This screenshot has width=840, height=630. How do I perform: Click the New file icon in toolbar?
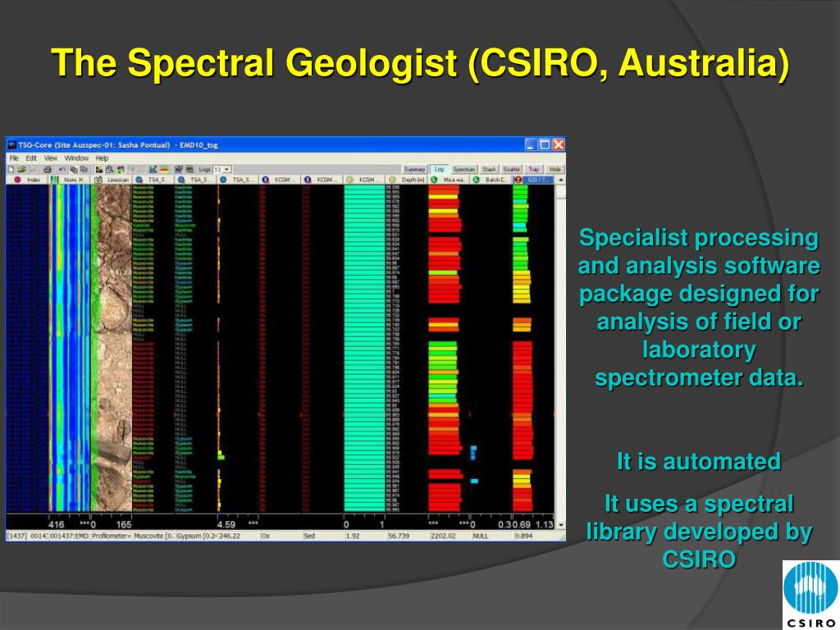pyautogui.click(x=11, y=169)
